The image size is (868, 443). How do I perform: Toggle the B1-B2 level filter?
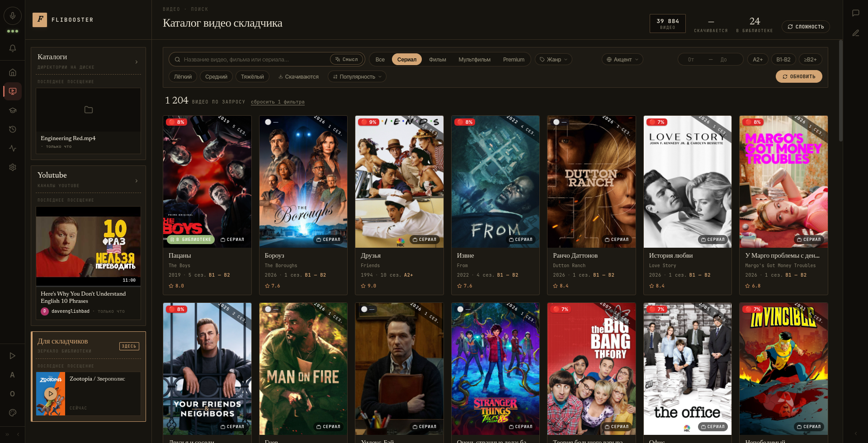(x=783, y=60)
